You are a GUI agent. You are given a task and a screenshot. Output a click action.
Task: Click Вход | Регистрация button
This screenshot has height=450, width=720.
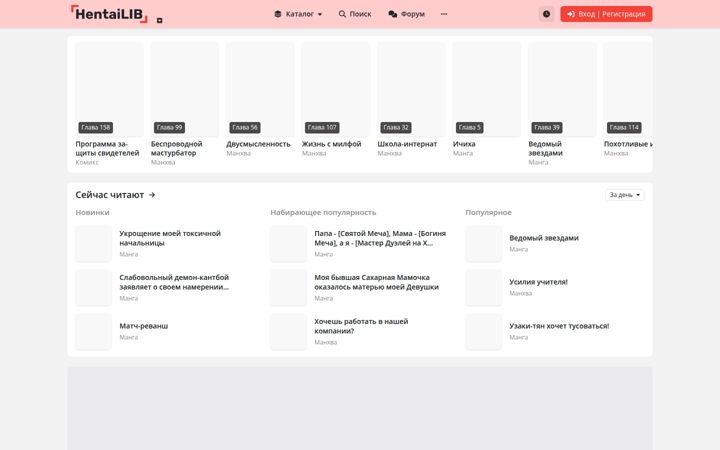(606, 14)
